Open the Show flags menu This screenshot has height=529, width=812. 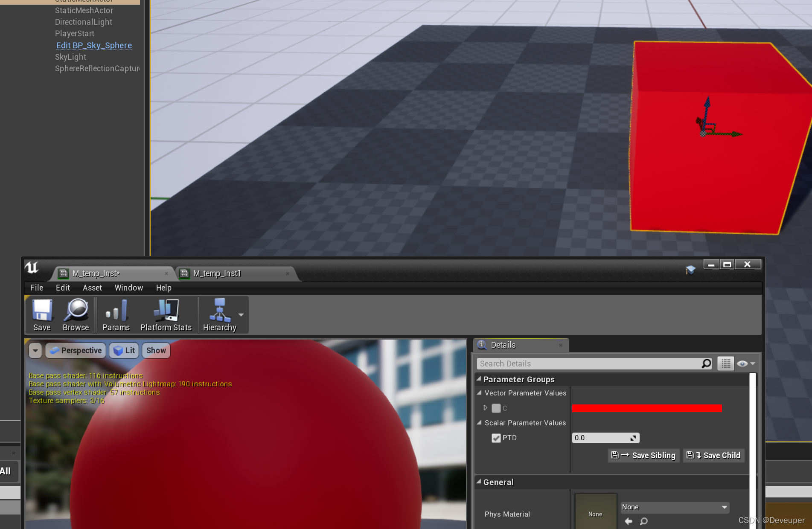156,351
